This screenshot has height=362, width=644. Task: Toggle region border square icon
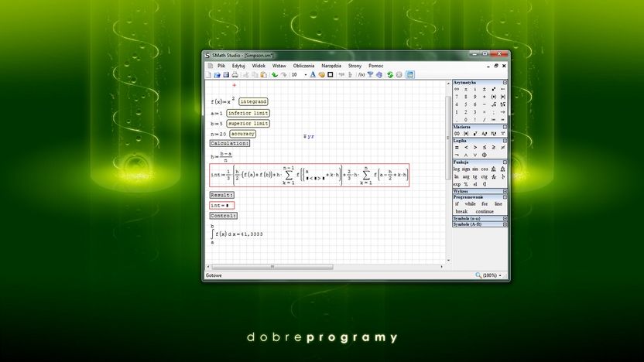[x=331, y=75]
